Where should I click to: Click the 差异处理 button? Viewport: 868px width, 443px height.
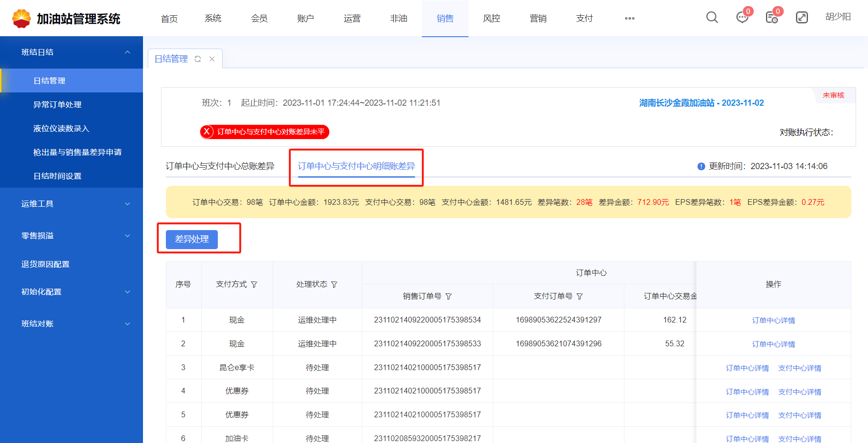coord(192,239)
